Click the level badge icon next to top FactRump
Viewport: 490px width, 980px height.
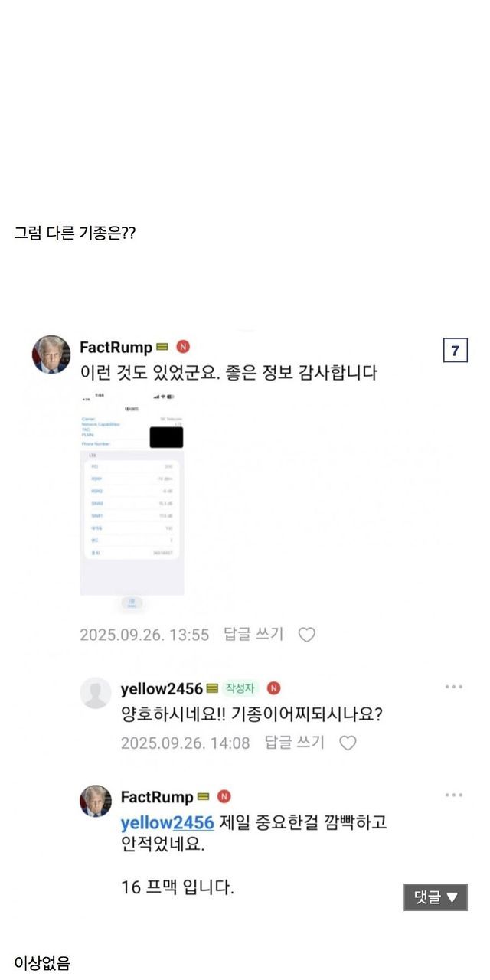162,348
